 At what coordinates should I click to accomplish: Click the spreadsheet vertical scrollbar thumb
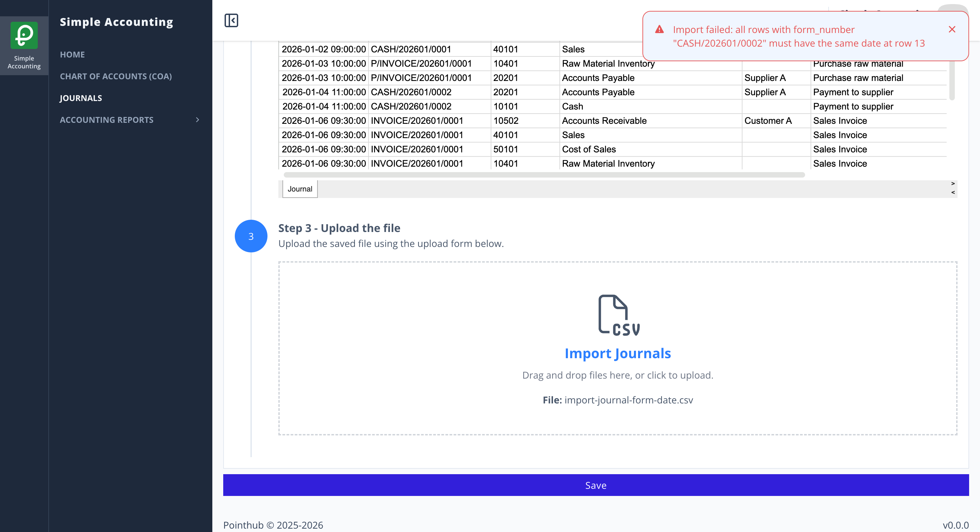point(952,80)
